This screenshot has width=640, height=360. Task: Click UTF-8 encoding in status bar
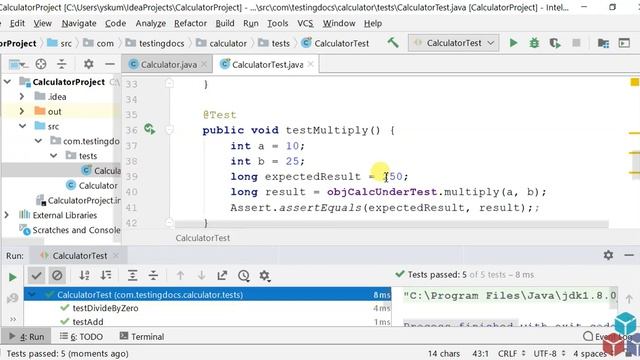[549, 353]
